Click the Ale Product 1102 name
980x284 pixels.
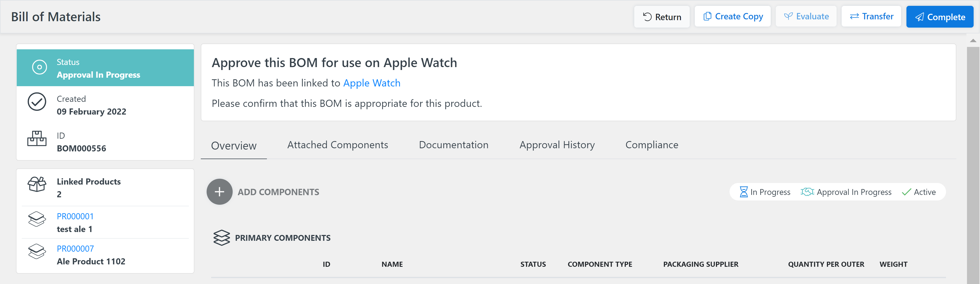(x=91, y=261)
